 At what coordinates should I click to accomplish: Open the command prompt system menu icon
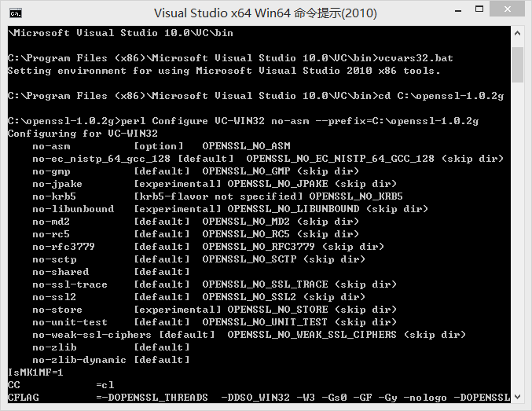16,13
